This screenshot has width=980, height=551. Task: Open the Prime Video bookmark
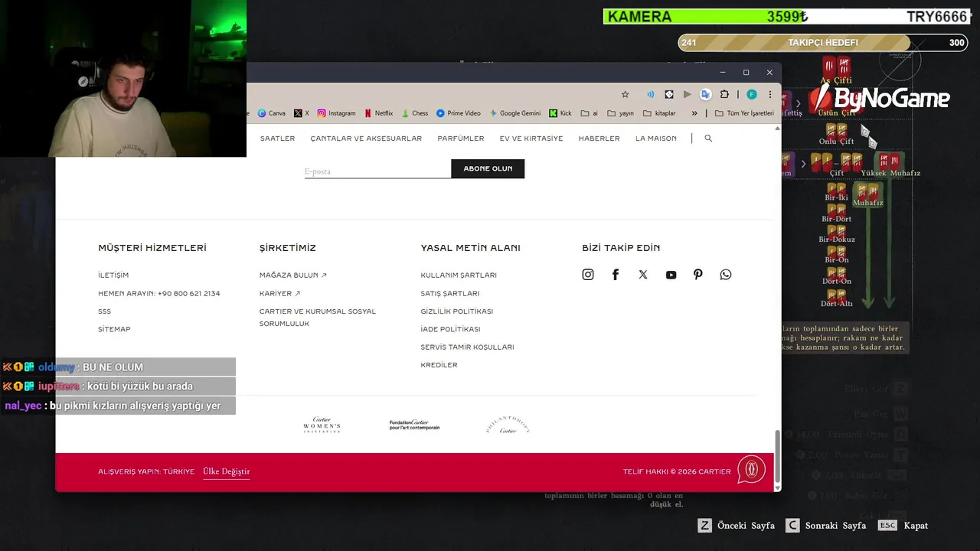coord(459,113)
